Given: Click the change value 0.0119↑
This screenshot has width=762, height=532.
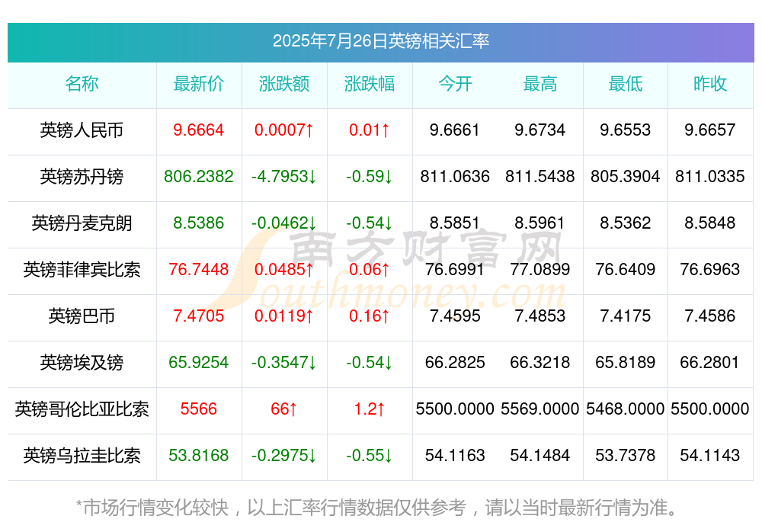Looking at the screenshot, I should coord(284,316).
